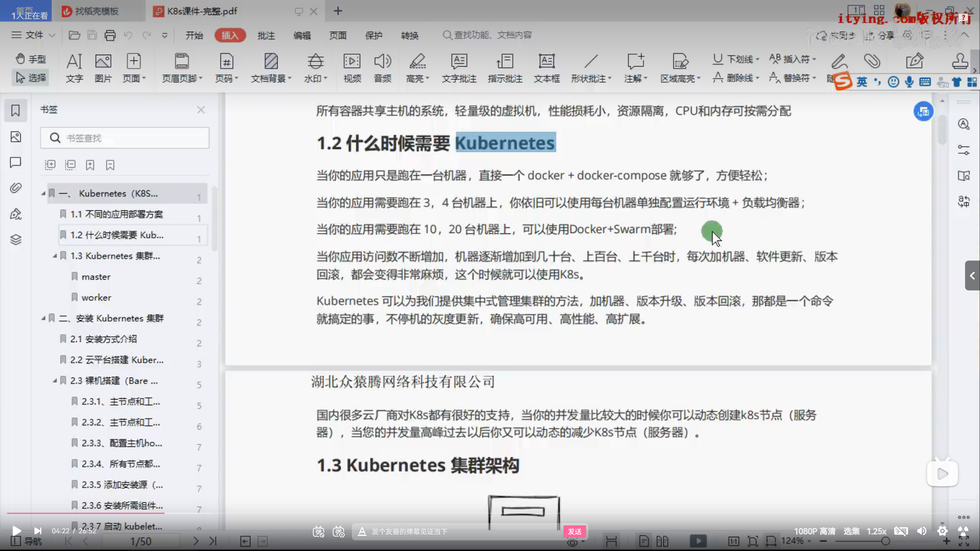Insert 音频 audio into the PDF
Viewport: 980px width, 551px height.
382,68
